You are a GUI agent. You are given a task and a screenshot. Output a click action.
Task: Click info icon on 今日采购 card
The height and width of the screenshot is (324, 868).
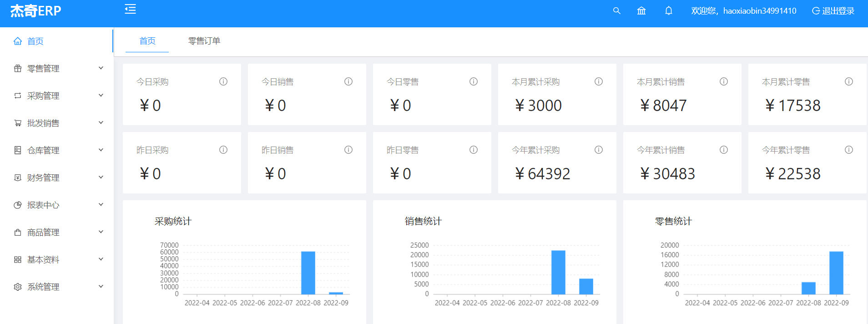pos(223,81)
